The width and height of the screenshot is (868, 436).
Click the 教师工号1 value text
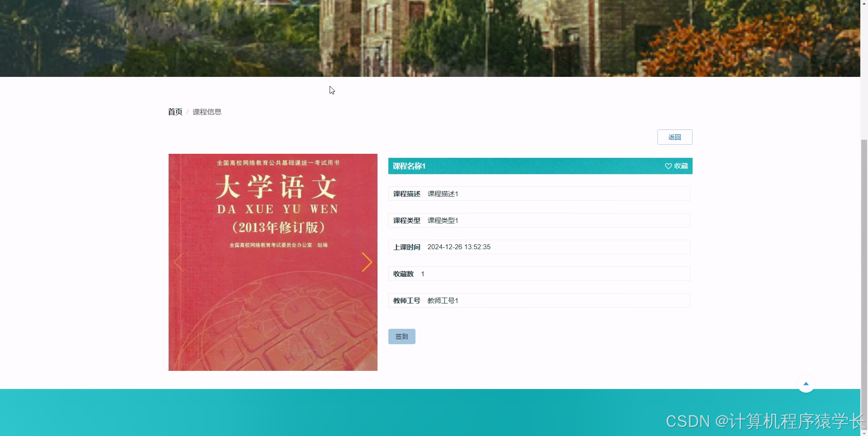pos(443,300)
